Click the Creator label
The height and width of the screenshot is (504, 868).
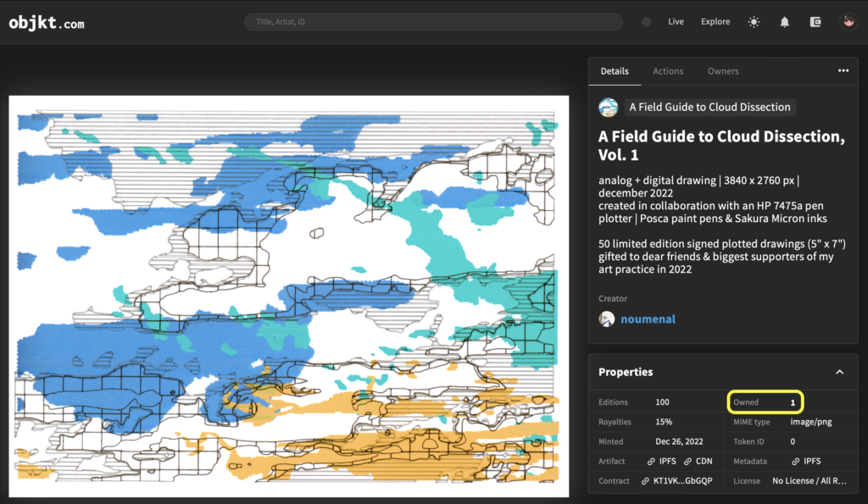tap(613, 299)
